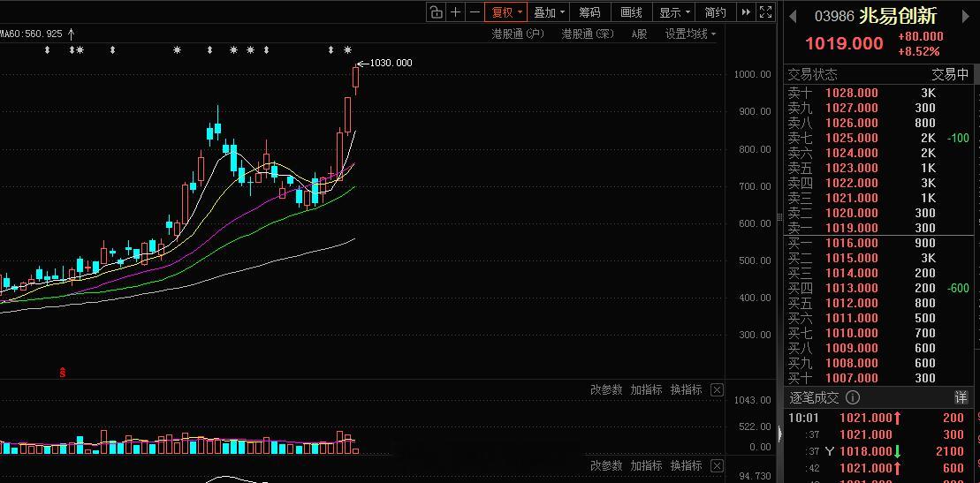Go to previous stock with left arrow
The image size is (980, 483).
point(793,16)
